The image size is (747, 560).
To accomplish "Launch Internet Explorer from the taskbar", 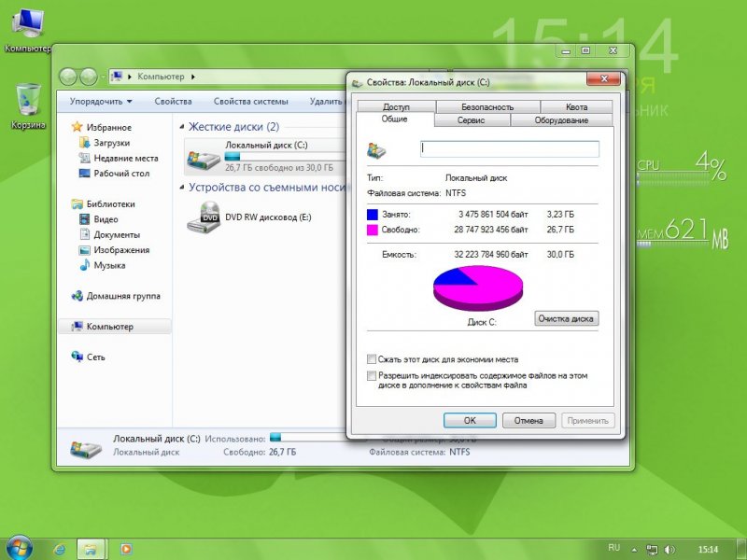I will coord(60,549).
